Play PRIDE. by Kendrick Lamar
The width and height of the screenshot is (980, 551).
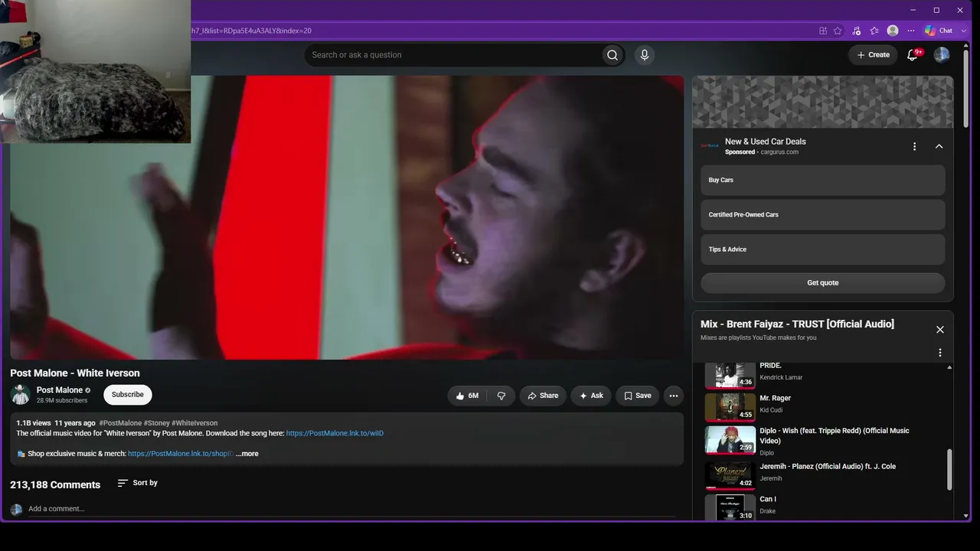(x=822, y=374)
